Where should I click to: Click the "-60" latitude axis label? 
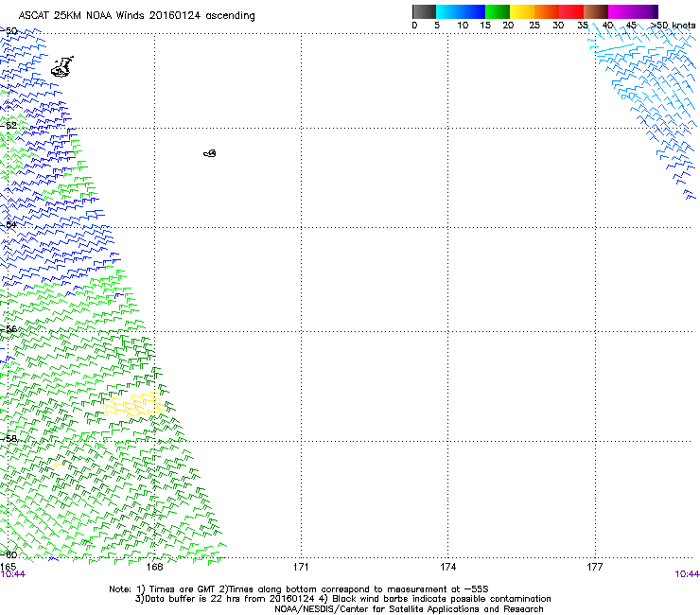click(x=9, y=554)
